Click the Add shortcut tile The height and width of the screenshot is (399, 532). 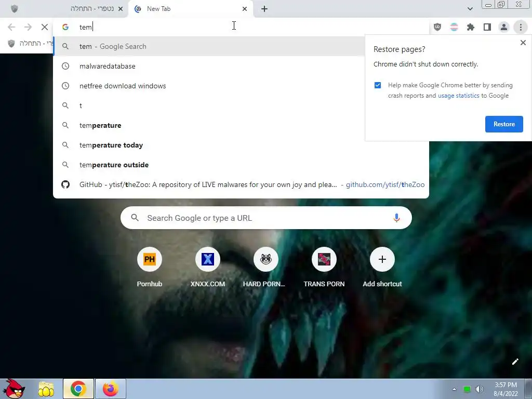382,268
